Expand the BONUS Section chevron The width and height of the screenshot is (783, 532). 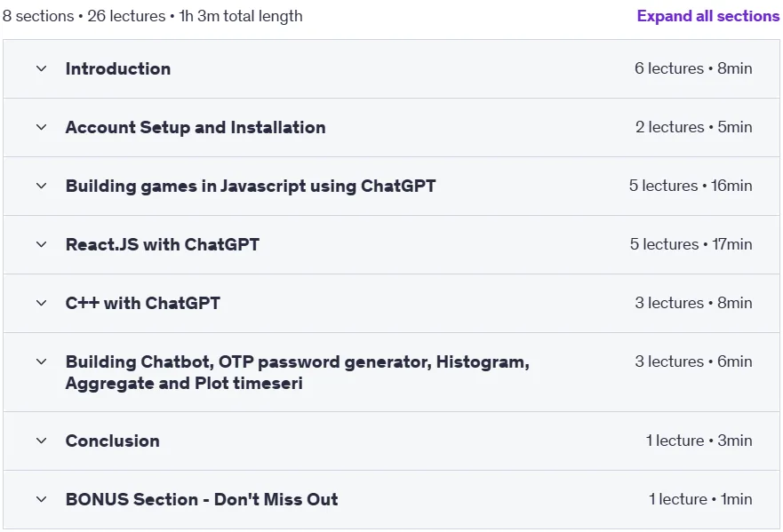coord(42,499)
